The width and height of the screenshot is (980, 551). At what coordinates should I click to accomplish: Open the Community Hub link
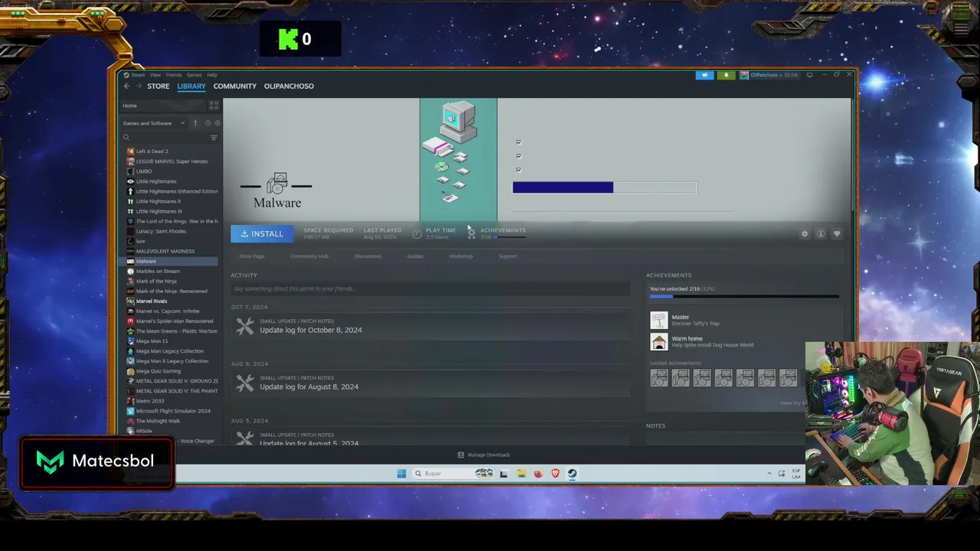coord(309,256)
